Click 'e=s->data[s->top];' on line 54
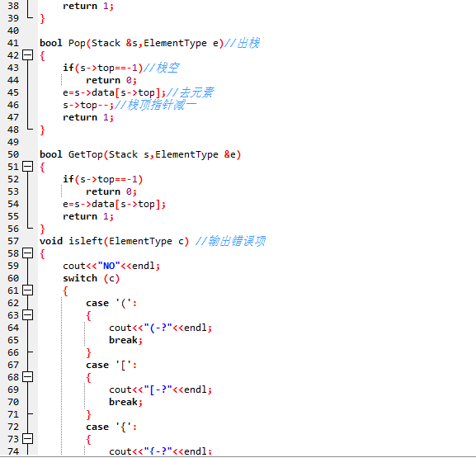Image resolution: width=476 pixels, height=458 pixels. (114, 204)
